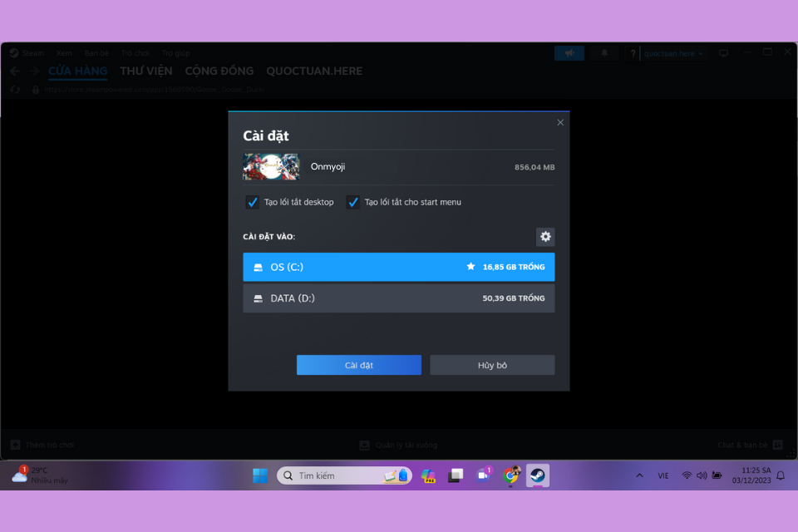The image size is (798, 532).
Task: Click the Hủy bỏ cancel button
Action: [x=492, y=365]
